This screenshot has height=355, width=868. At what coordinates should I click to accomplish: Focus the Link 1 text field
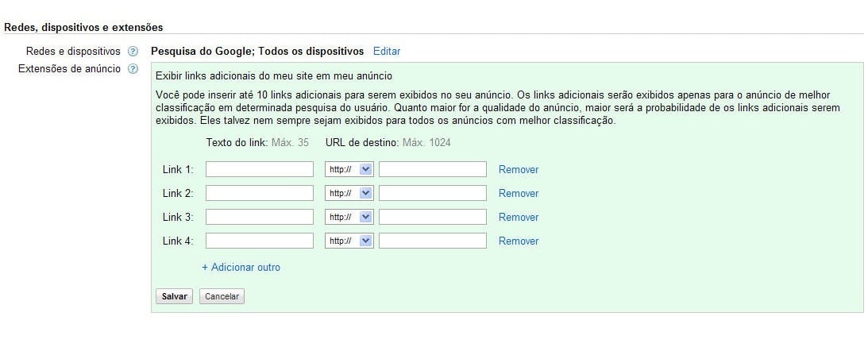[260, 169]
